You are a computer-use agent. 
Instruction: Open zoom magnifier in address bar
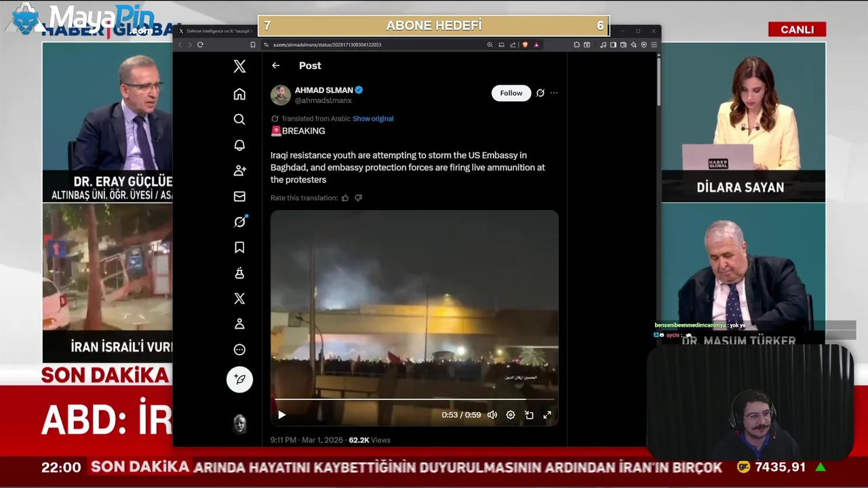tap(490, 45)
